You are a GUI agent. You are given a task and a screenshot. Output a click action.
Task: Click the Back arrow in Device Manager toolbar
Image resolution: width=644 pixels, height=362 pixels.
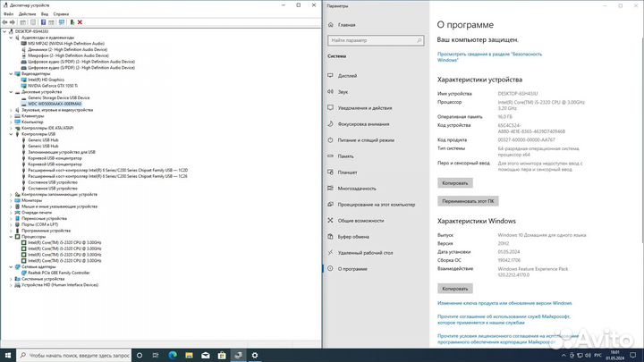(x=5, y=22)
